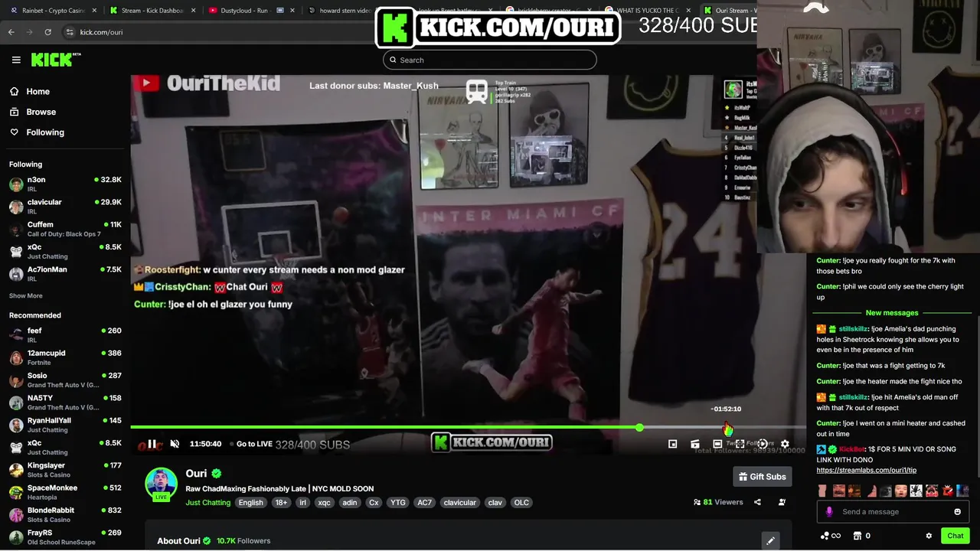This screenshot has width=980, height=551.
Task: View site information icon in address bar
Action: 70,32
